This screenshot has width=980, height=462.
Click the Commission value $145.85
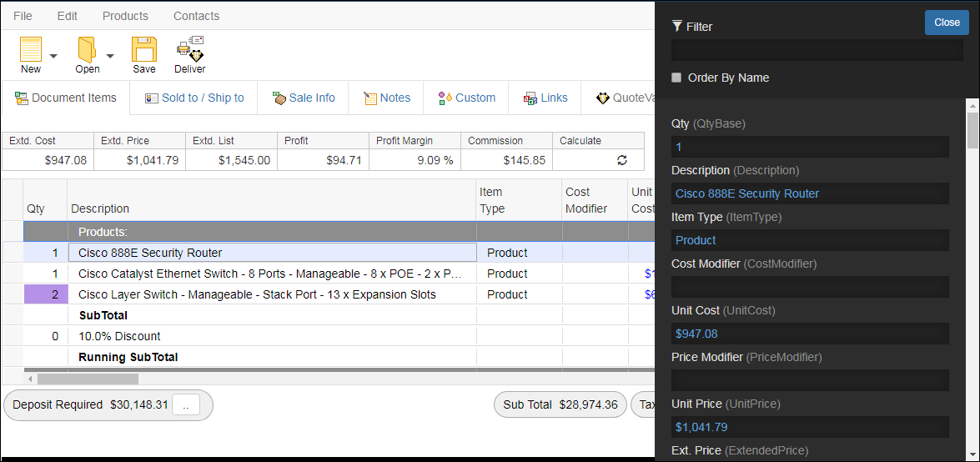pos(507,161)
